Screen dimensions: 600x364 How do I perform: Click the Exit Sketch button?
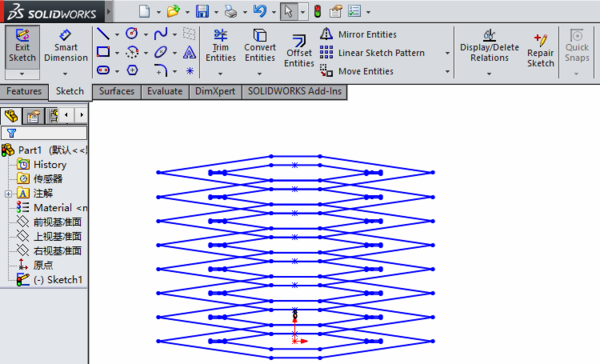click(x=22, y=47)
